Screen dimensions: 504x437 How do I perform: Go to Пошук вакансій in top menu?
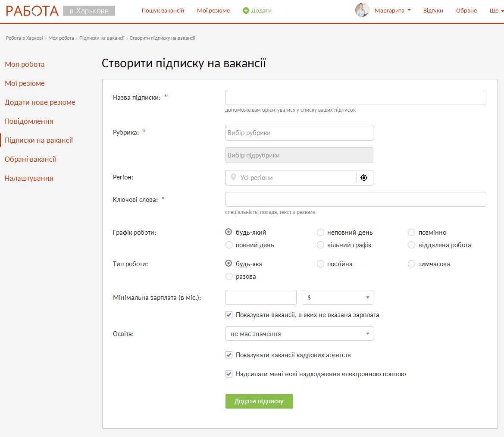tap(163, 10)
